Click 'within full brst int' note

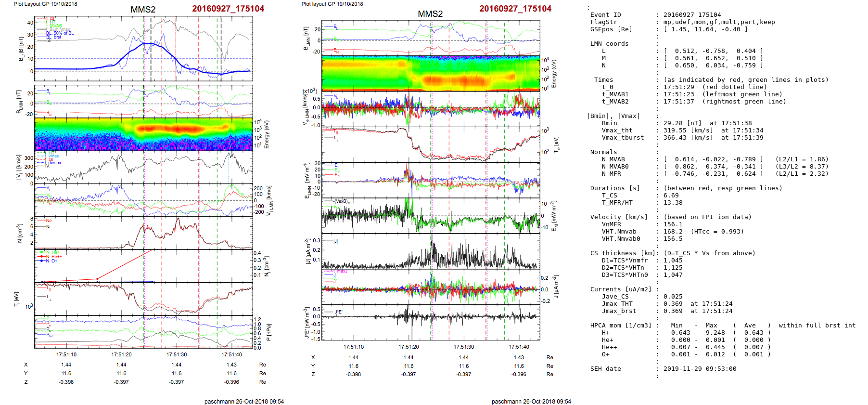click(x=817, y=326)
